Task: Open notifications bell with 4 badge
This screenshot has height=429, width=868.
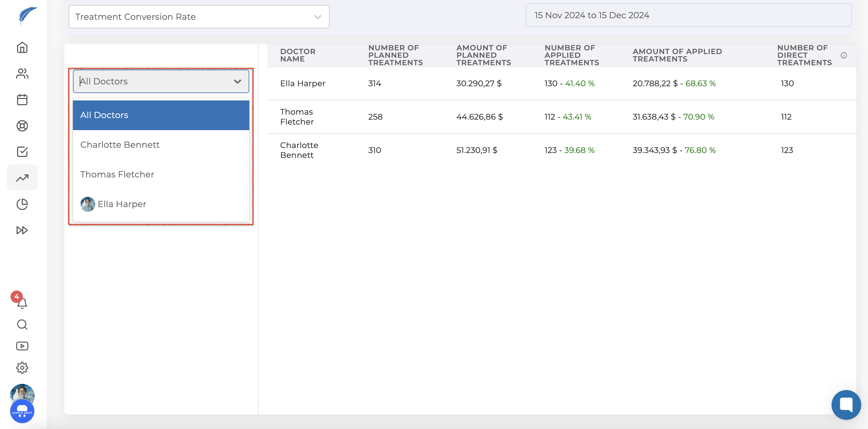Action: click(22, 303)
